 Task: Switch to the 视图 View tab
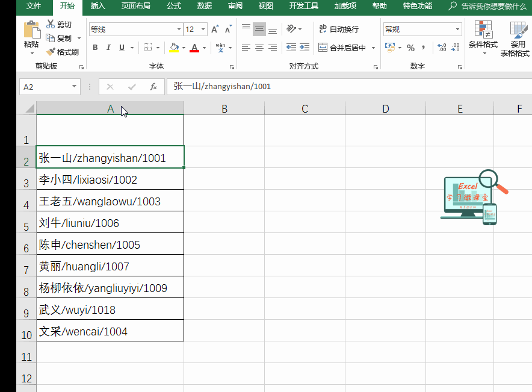coord(265,6)
